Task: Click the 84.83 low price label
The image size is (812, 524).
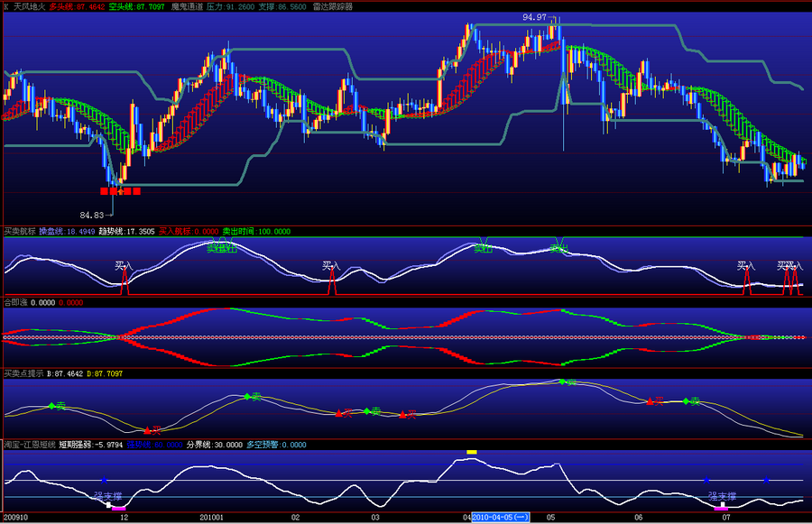Action: click(92, 215)
